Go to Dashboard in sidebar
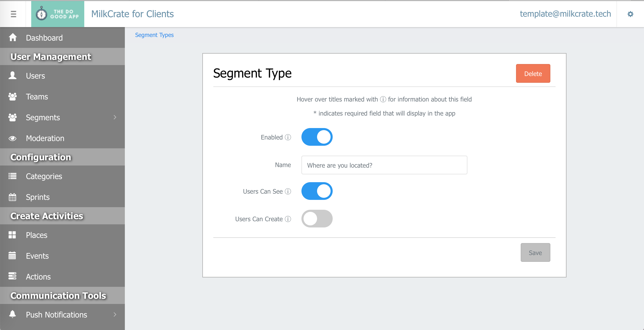 pos(62,38)
